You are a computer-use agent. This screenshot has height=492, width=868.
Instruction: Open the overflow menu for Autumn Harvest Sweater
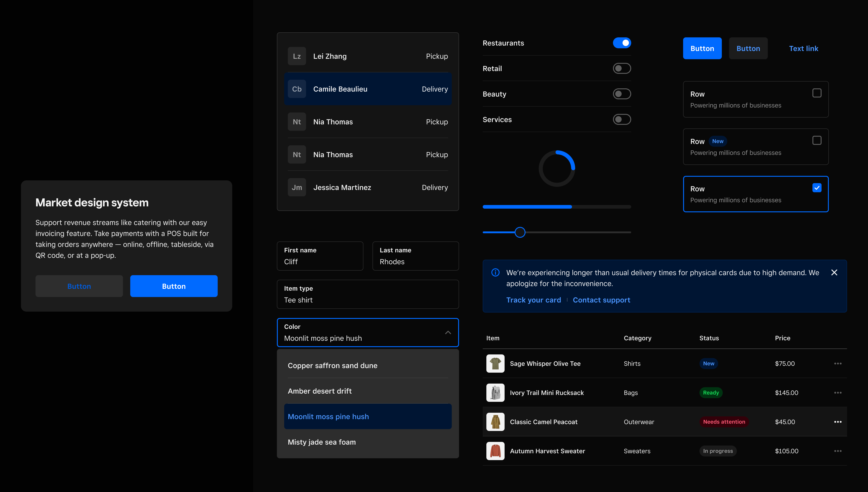point(838,451)
